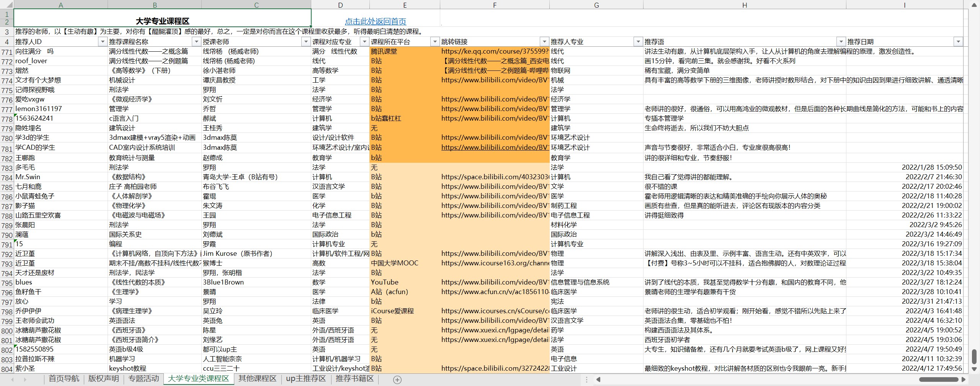The width and height of the screenshot is (980, 386).
Task: Click the next sheet navigation arrow
Action: click(25, 379)
